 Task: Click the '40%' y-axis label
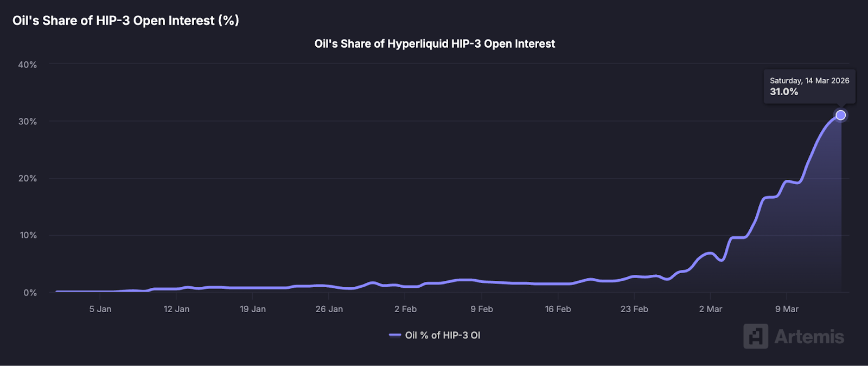[x=27, y=65]
